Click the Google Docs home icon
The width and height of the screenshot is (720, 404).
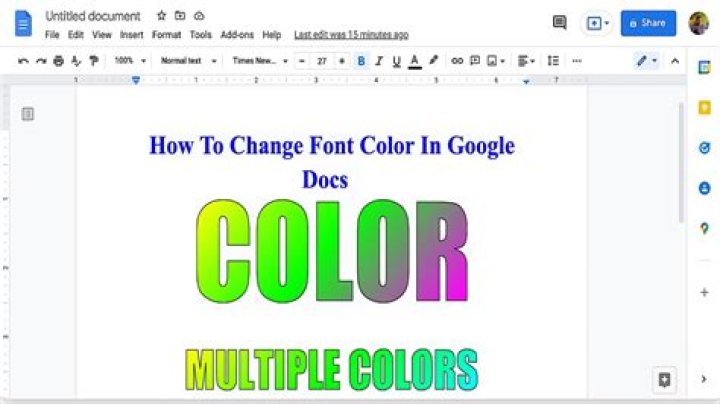point(23,23)
